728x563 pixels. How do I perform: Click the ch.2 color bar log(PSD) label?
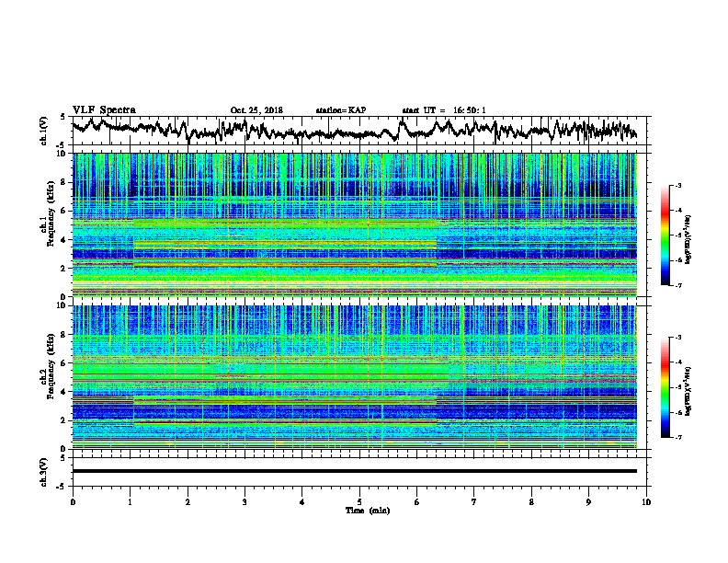click(688, 391)
